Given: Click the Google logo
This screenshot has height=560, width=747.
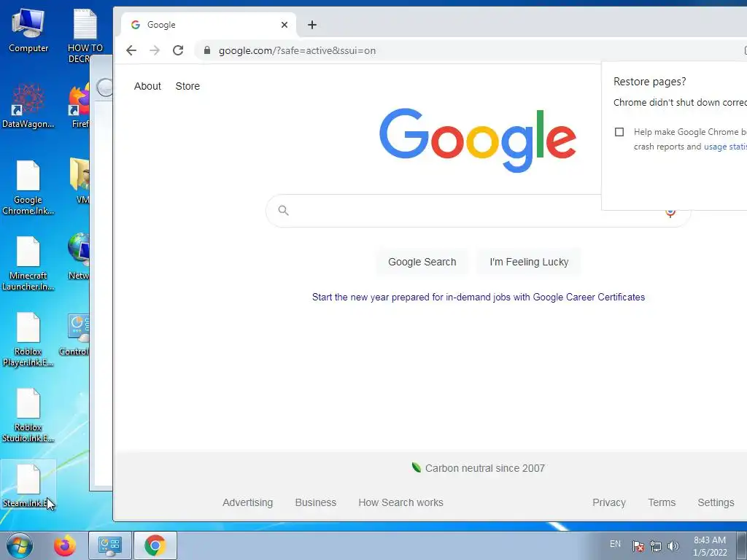Looking at the screenshot, I should click(478, 140).
